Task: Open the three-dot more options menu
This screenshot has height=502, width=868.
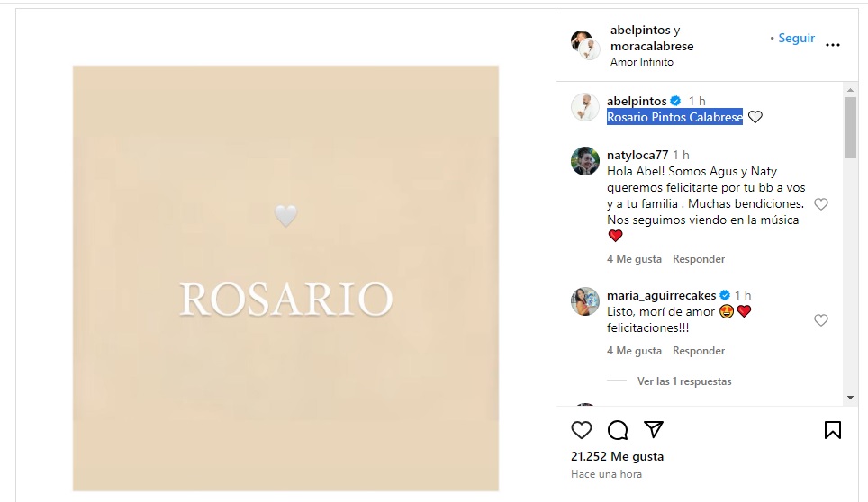Action: (x=833, y=45)
